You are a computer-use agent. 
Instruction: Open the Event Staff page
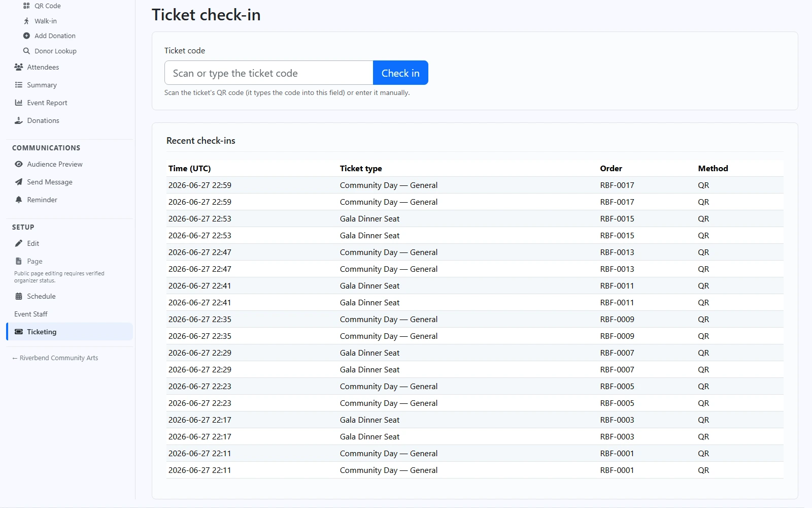[31, 314]
